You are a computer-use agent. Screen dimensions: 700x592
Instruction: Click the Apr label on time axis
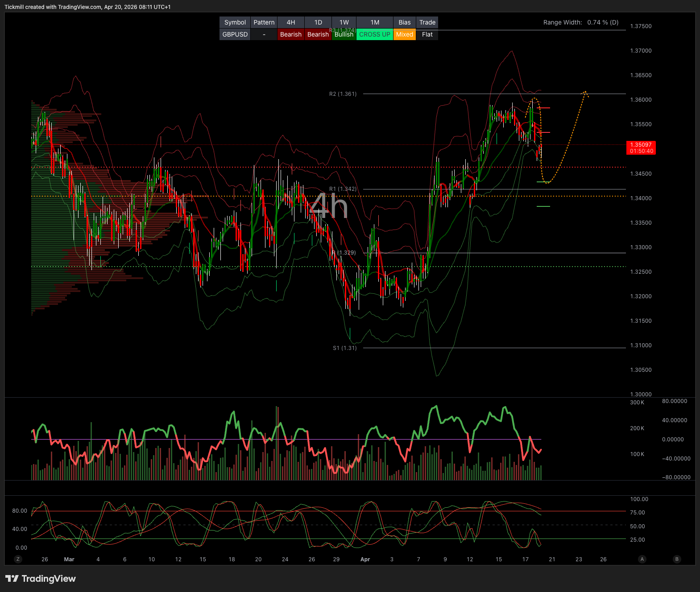(x=365, y=559)
